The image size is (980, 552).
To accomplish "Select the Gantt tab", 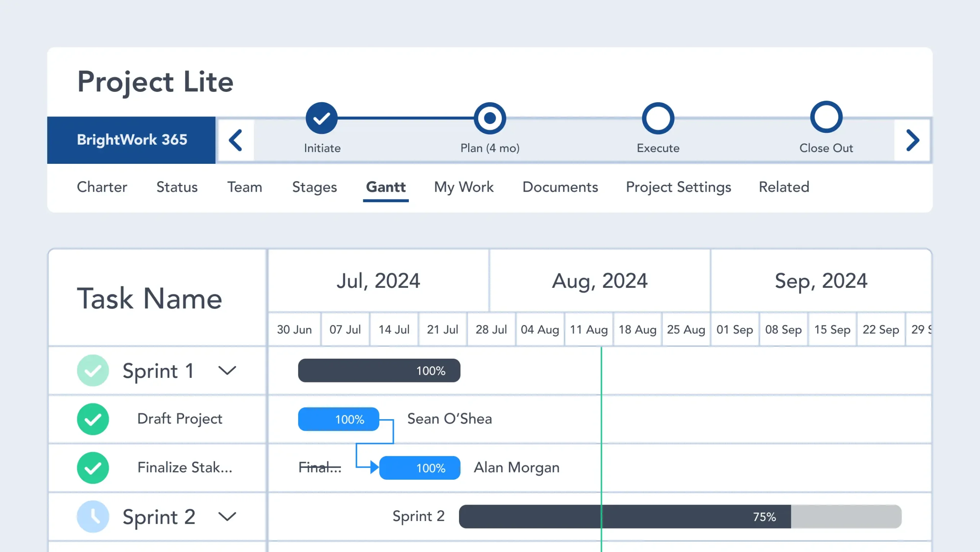I will 385,186.
